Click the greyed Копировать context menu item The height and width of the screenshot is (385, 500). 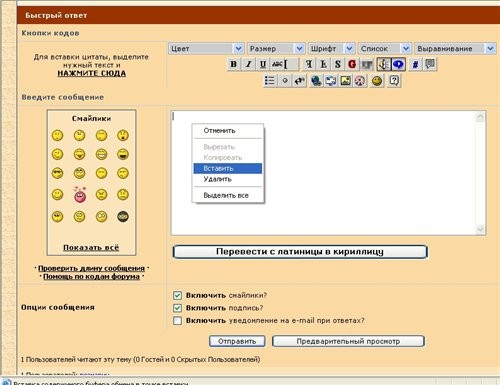(x=228, y=158)
